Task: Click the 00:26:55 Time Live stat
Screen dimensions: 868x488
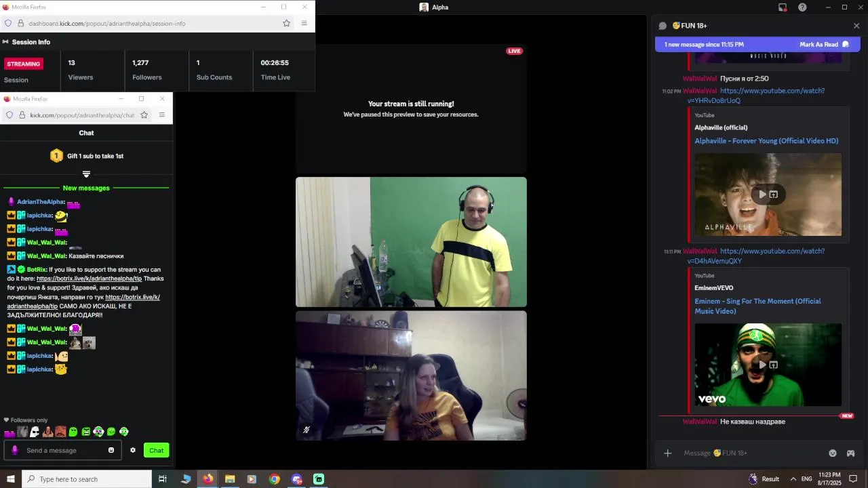Action: click(275, 70)
